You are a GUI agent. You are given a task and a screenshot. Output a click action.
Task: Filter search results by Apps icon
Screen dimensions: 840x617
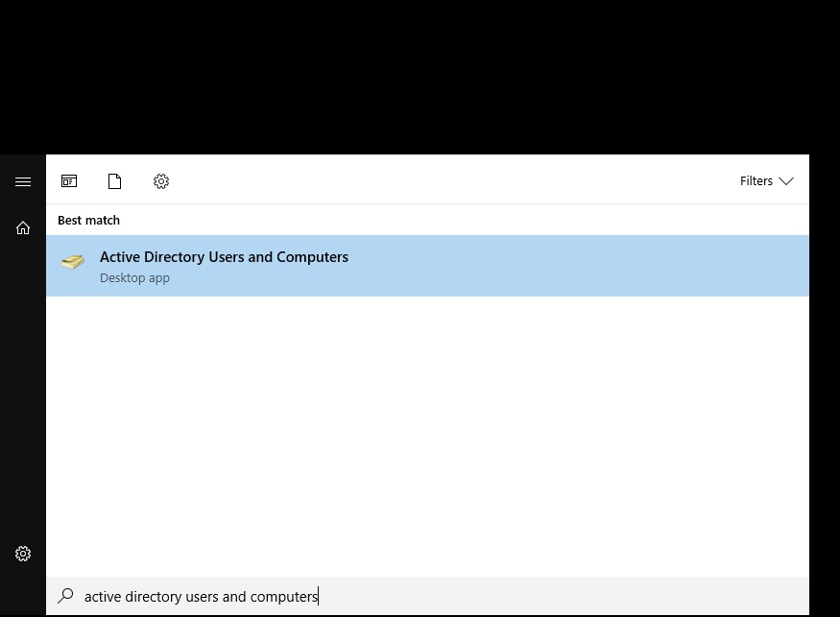click(x=69, y=181)
